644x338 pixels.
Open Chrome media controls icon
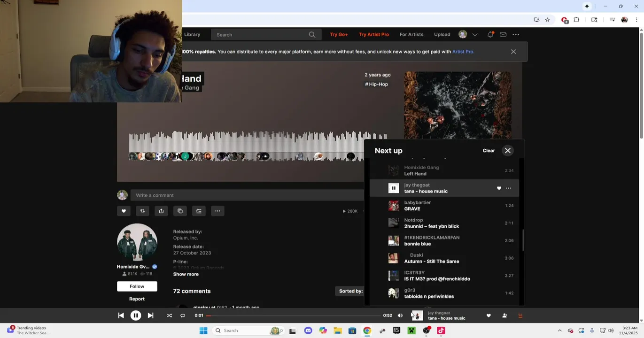[612, 20]
